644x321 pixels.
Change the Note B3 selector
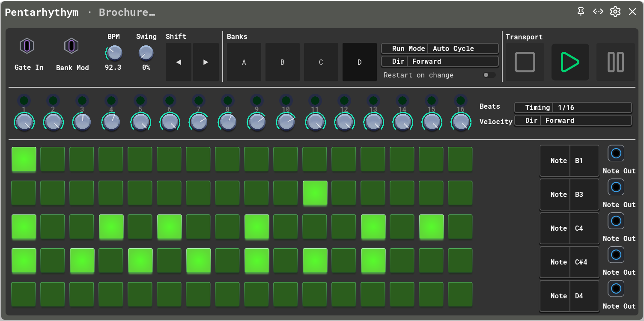pyautogui.click(x=569, y=195)
